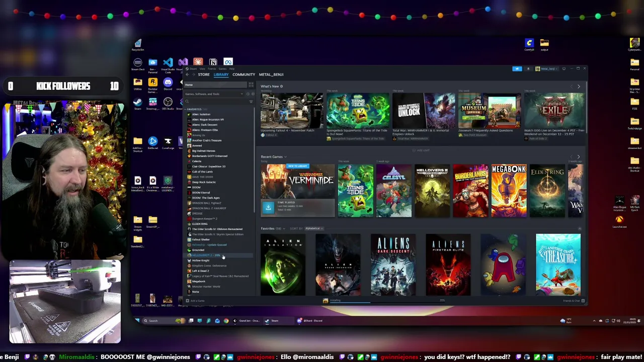
Task: Click the blue announcements button in Steam header
Action: click(x=517, y=68)
